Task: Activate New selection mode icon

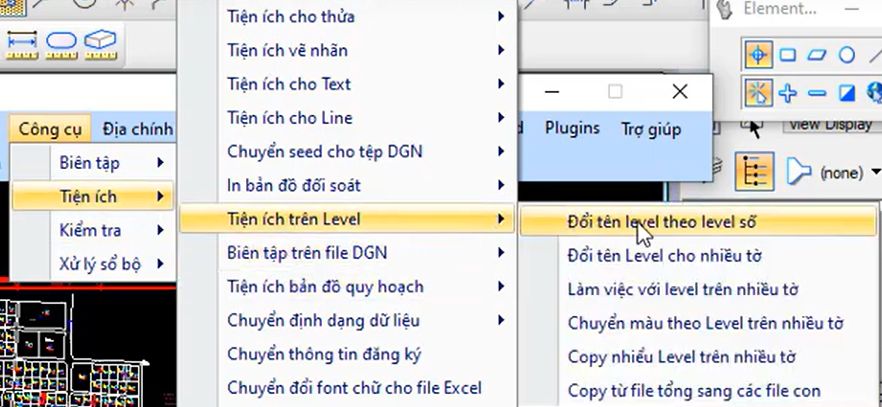Action: [x=758, y=93]
